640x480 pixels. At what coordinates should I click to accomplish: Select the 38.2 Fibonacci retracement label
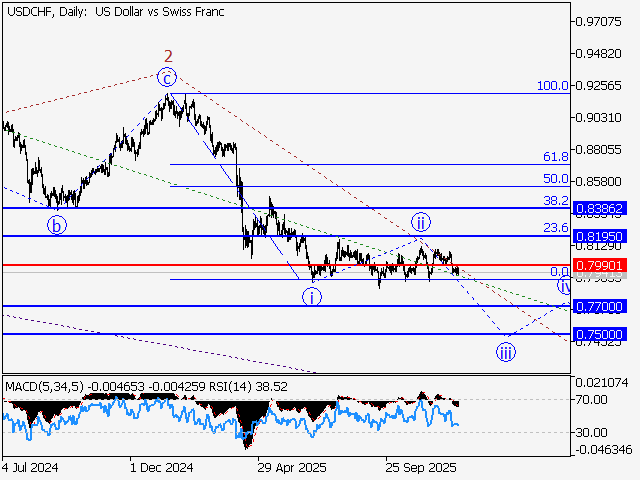pos(555,201)
